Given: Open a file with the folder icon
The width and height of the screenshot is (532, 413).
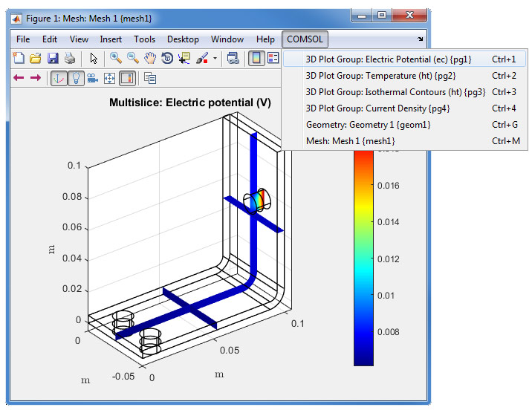Looking at the screenshot, I should click(35, 58).
